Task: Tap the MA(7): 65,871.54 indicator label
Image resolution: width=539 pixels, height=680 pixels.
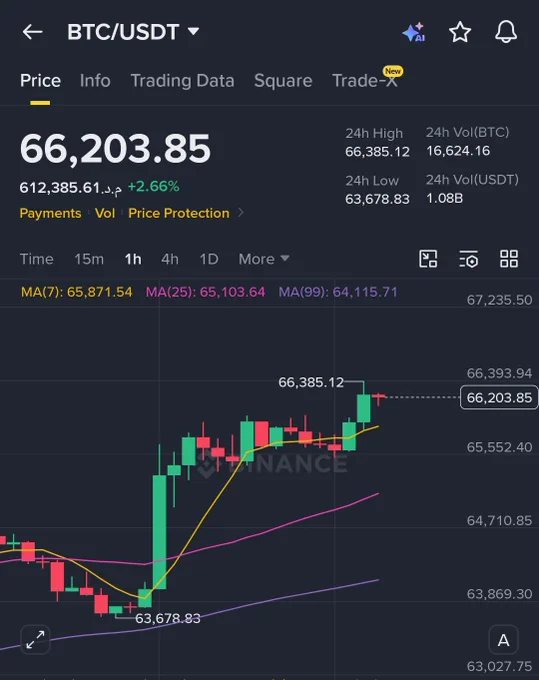Action: tap(77, 292)
